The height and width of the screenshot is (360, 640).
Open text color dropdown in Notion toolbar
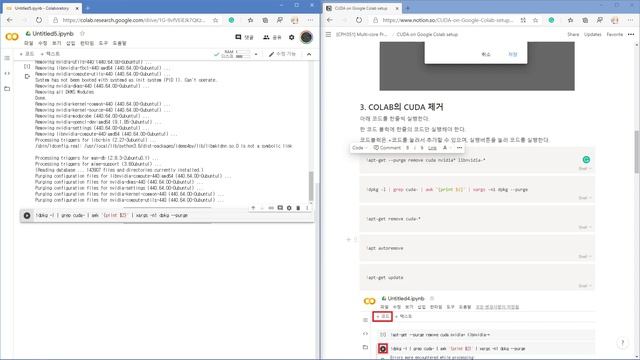(x=446, y=148)
